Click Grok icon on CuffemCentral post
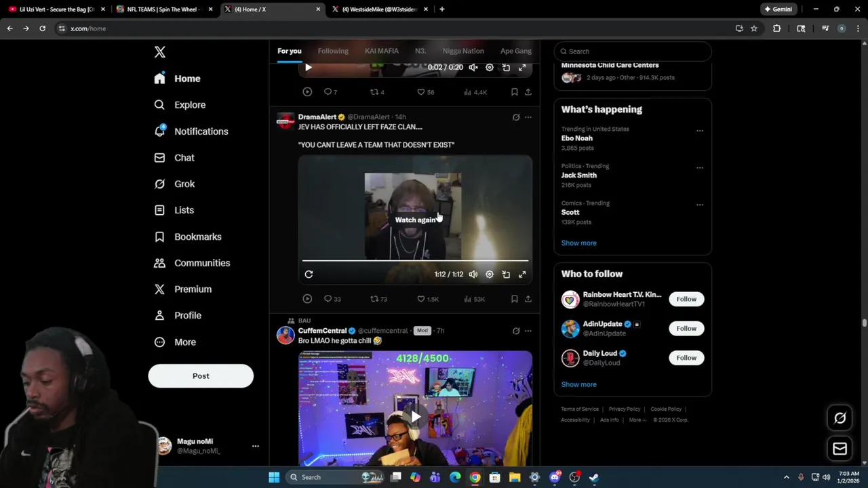This screenshot has width=868, height=488. click(516, 331)
